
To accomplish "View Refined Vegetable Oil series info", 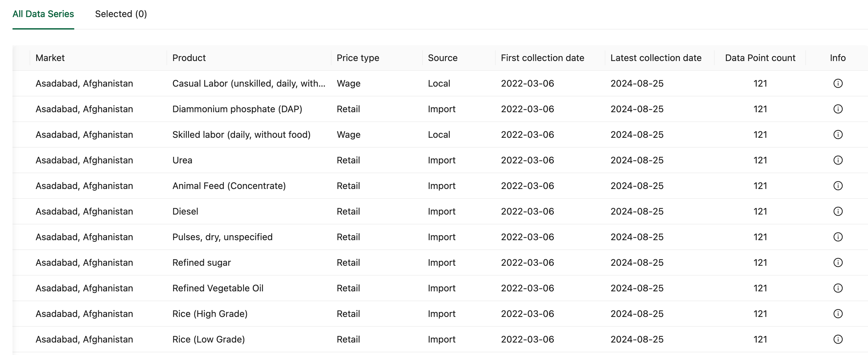I will [838, 288].
